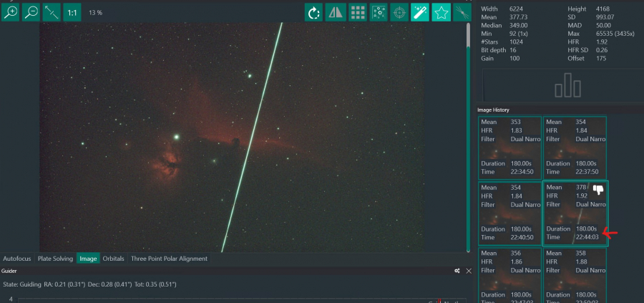Open Guider panel settings gear icon
The height and width of the screenshot is (303, 644).
pos(457,271)
